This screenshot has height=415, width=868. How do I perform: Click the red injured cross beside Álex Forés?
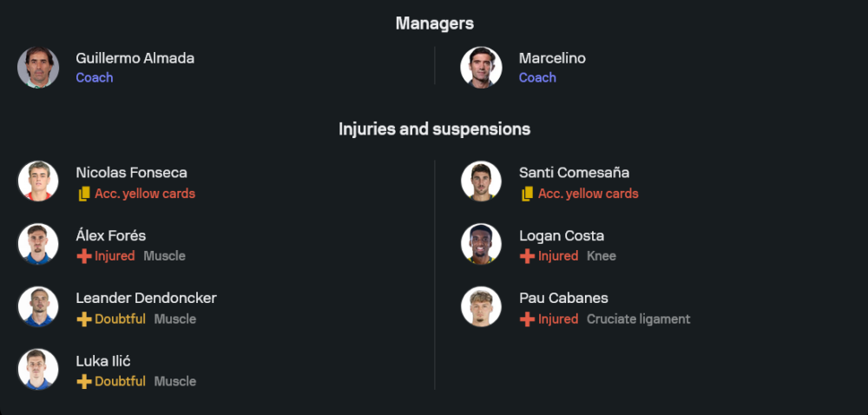pyautogui.click(x=83, y=256)
